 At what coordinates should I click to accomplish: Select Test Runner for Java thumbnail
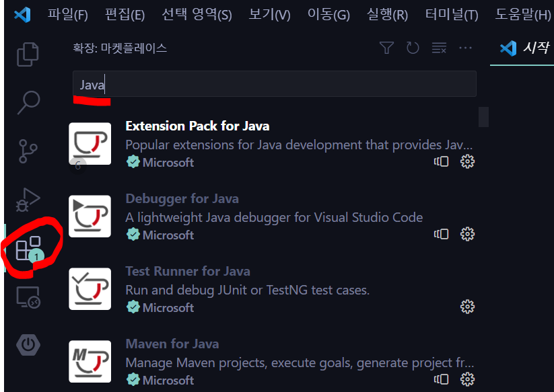click(90, 289)
